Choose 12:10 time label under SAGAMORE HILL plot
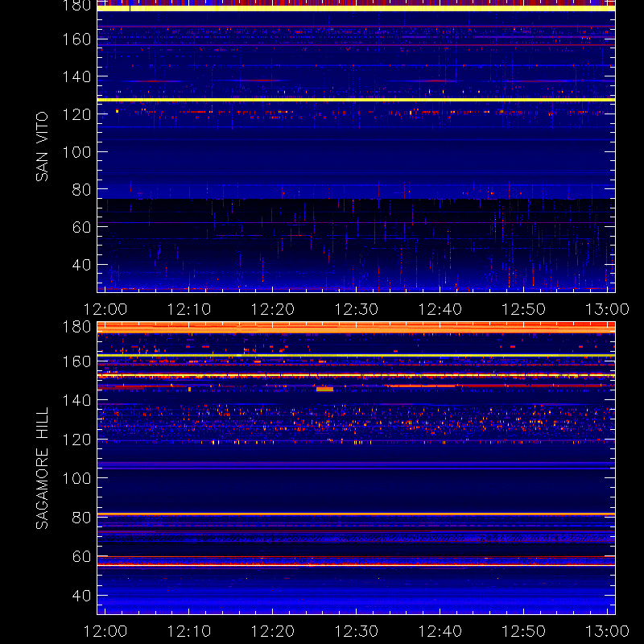This screenshot has height=644, width=644. (189, 631)
